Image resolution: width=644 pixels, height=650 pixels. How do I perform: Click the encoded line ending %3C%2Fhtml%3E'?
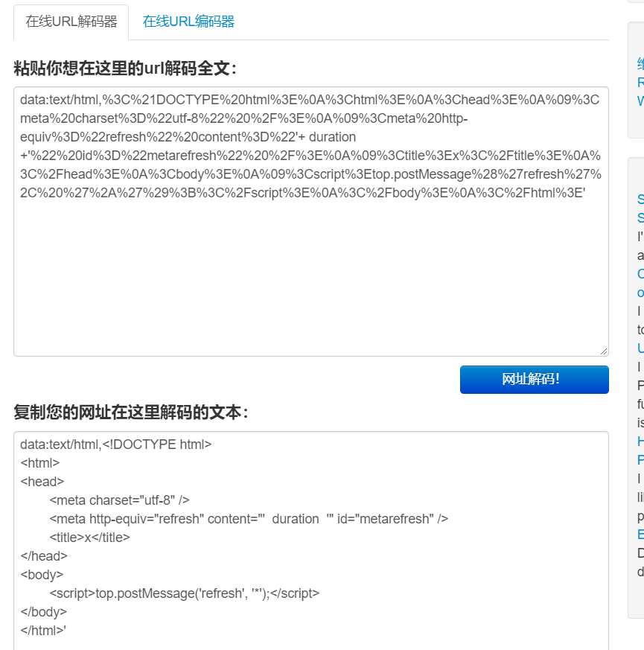pos(302,193)
